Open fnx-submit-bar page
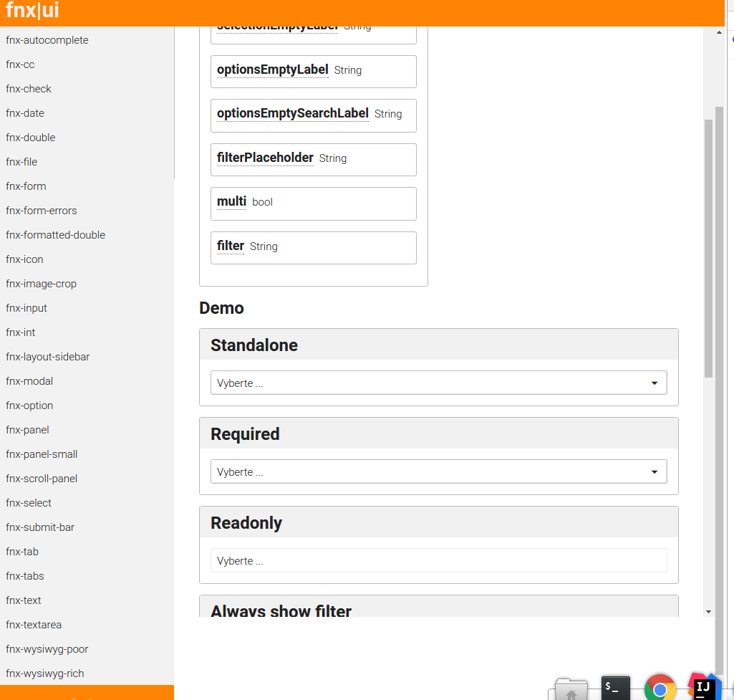Viewport: 734px width, 700px height. click(x=40, y=527)
